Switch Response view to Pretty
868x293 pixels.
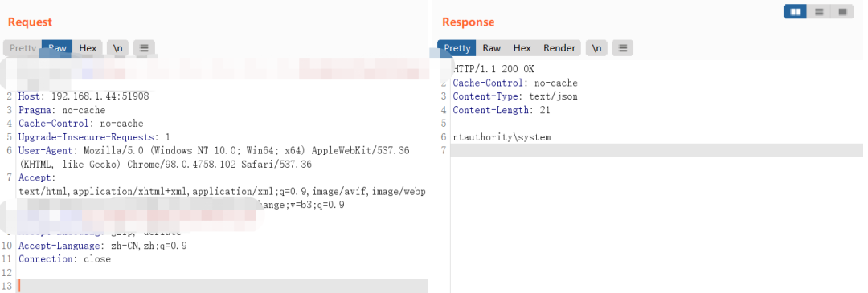click(457, 48)
